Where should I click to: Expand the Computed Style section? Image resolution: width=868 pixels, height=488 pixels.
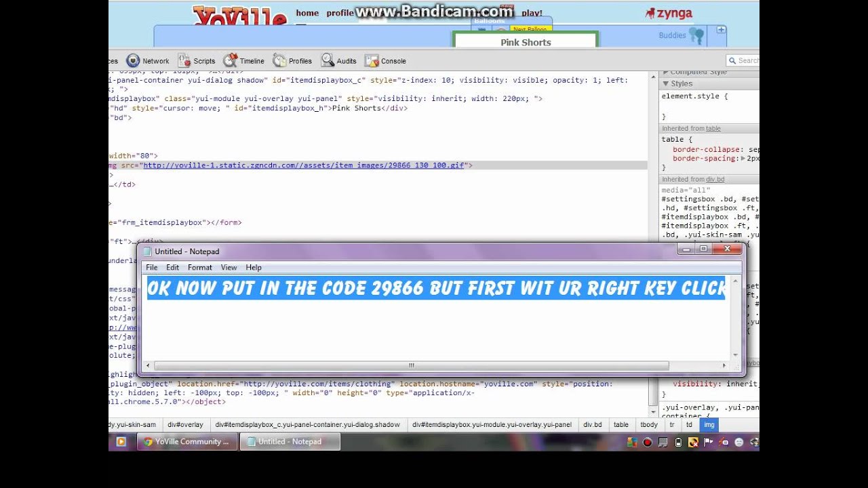click(x=665, y=73)
